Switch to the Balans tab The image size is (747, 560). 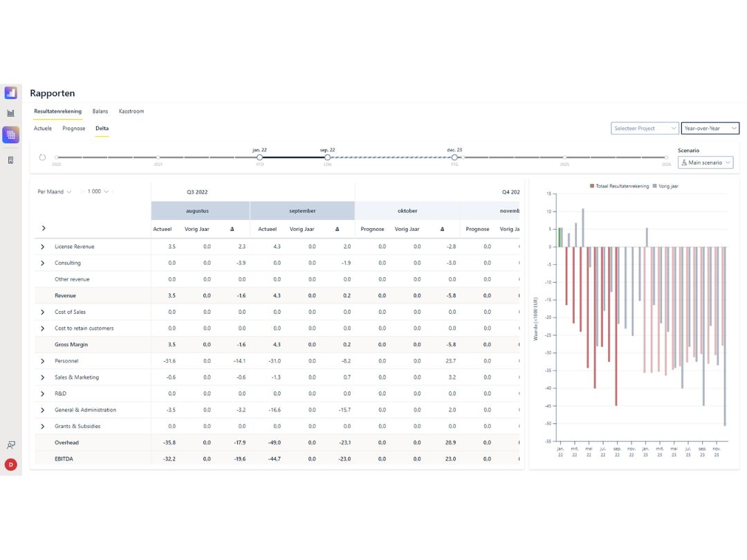click(x=100, y=111)
